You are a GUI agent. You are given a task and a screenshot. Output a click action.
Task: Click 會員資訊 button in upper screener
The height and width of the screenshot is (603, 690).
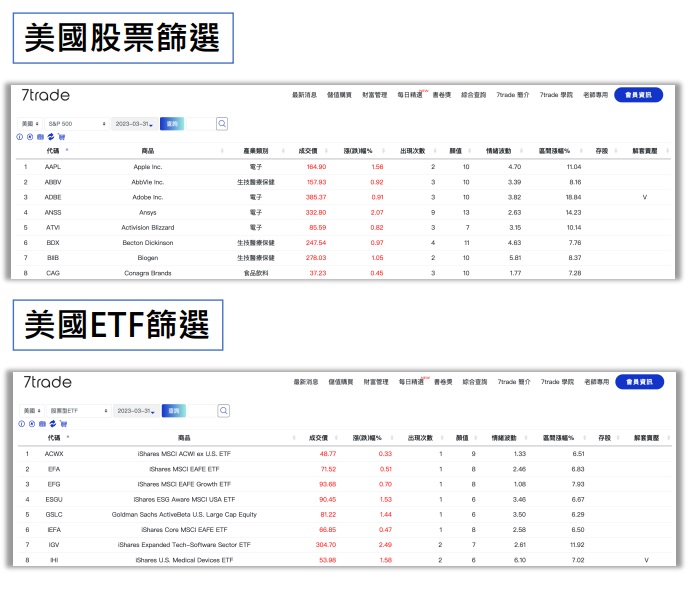(x=639, y=95)
